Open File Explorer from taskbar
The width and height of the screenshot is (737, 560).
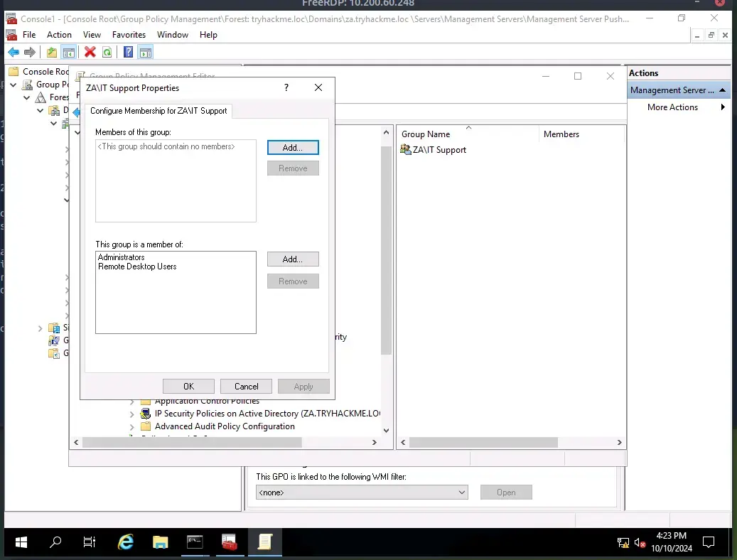[x=161, y=542]
